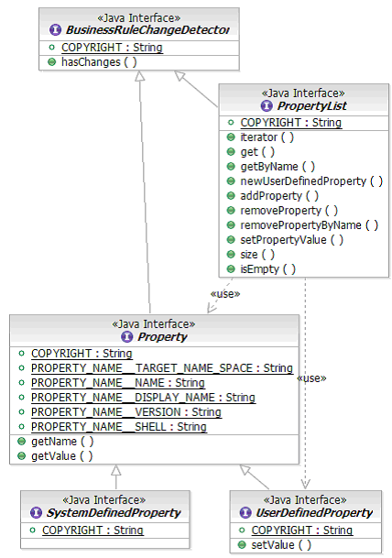Image resolution: width=392 pixels, height=558 pixels.
Task: Select the isEmpty ( ) method entry
Action: (x=268, y=269)
